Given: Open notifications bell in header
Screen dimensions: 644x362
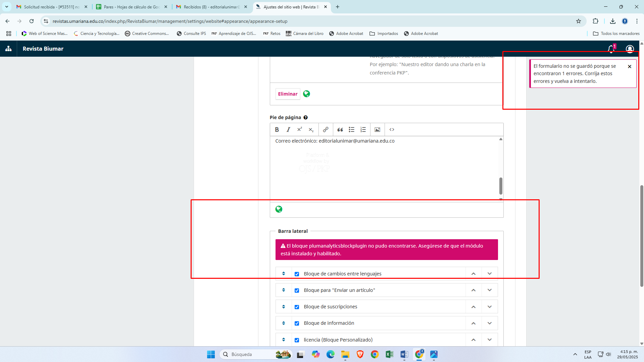Looking at the screenshot, I should [x=611, y=49].
